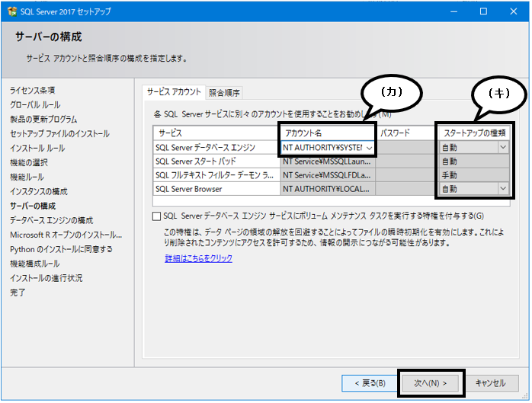The image size is (532, 403).
Task: Select 機能ルール step in sidebar
Action: tap(27, 177)
